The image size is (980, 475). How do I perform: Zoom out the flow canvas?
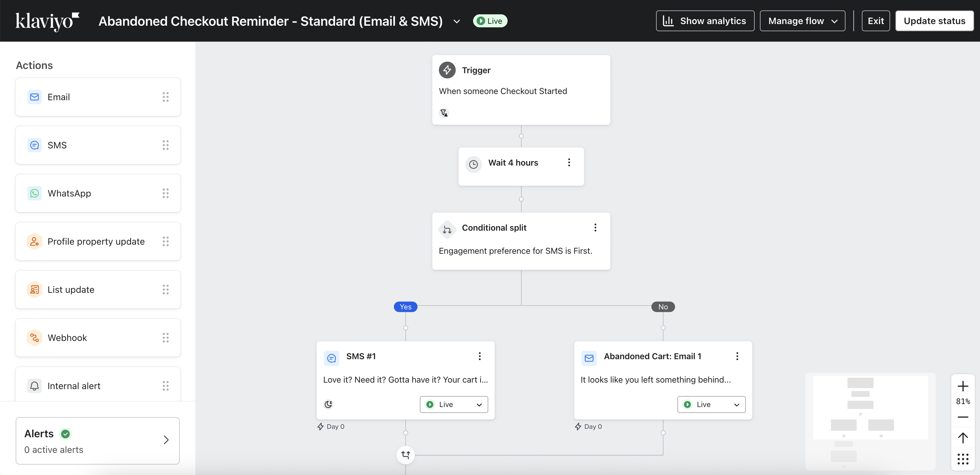(962, 417)
